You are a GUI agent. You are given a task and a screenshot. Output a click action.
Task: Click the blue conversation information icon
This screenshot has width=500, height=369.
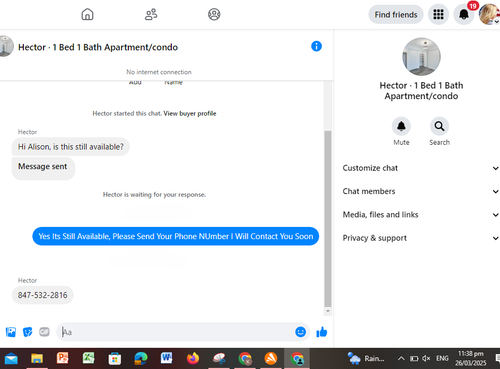[316, 46]
